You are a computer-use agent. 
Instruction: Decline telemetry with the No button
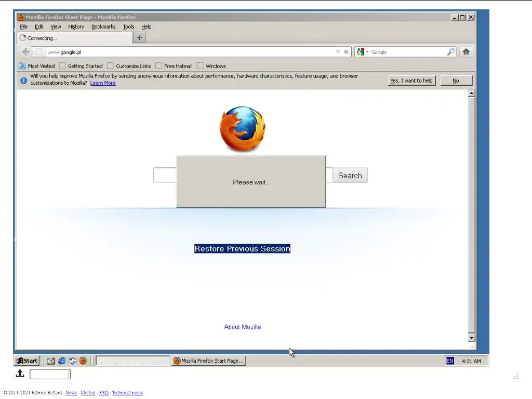pos(456,81)
